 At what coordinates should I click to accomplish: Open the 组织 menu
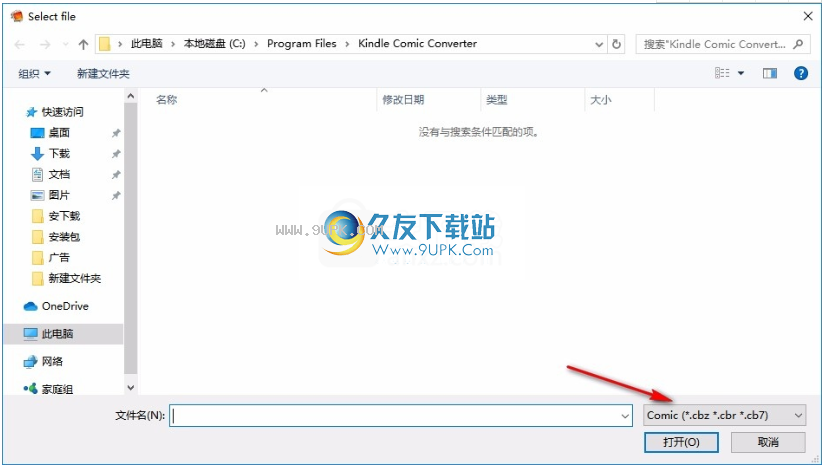pyautogui.click(x=34, y=74)
